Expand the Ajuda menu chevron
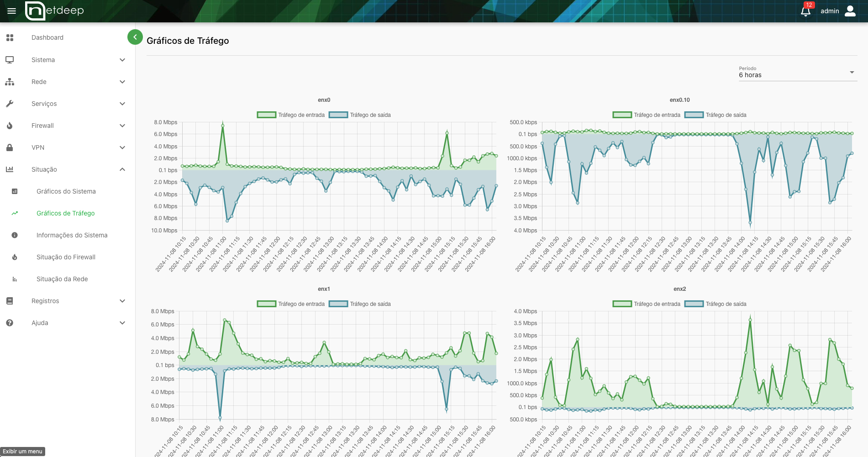 tap(122, 323)
